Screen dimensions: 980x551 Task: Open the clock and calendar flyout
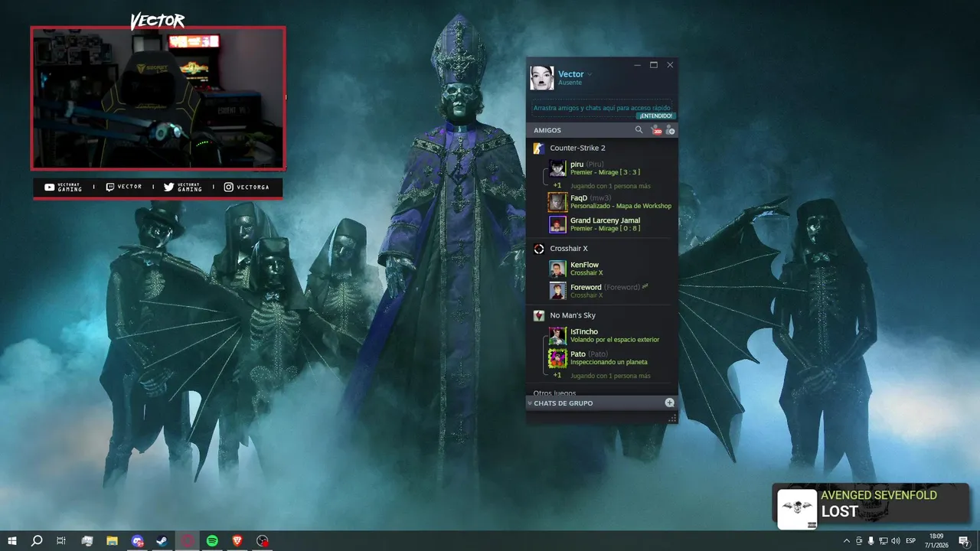(936, 541)
